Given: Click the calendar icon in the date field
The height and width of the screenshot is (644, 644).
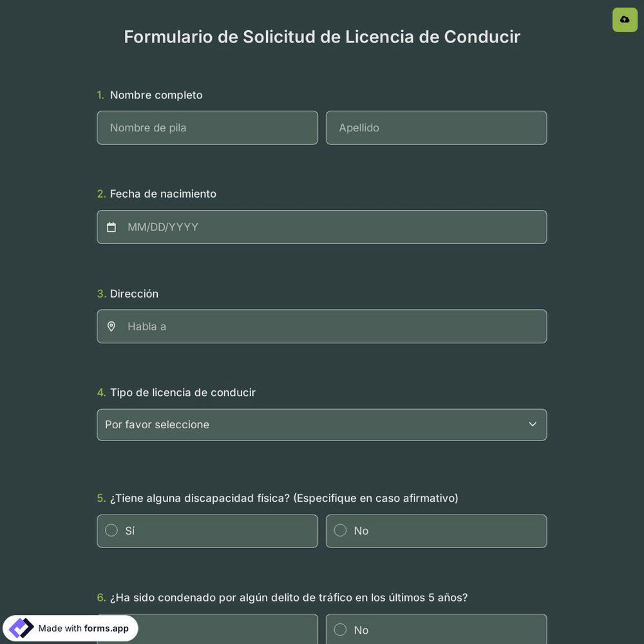Looking at the screenshot, I should tap(111, 227).
